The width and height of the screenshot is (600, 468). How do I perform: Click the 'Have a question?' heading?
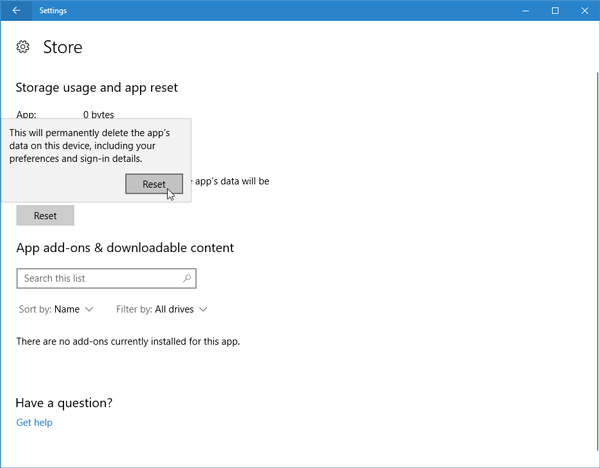click(64, 402)
